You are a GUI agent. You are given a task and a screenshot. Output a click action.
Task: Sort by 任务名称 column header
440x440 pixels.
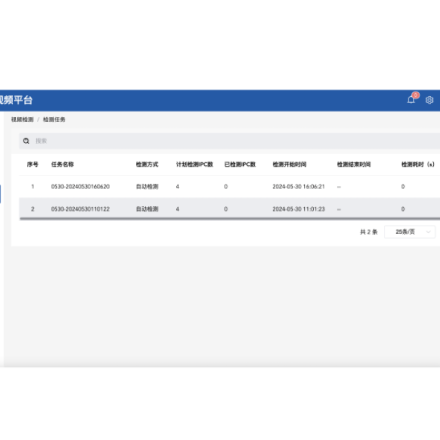(62, 164)
